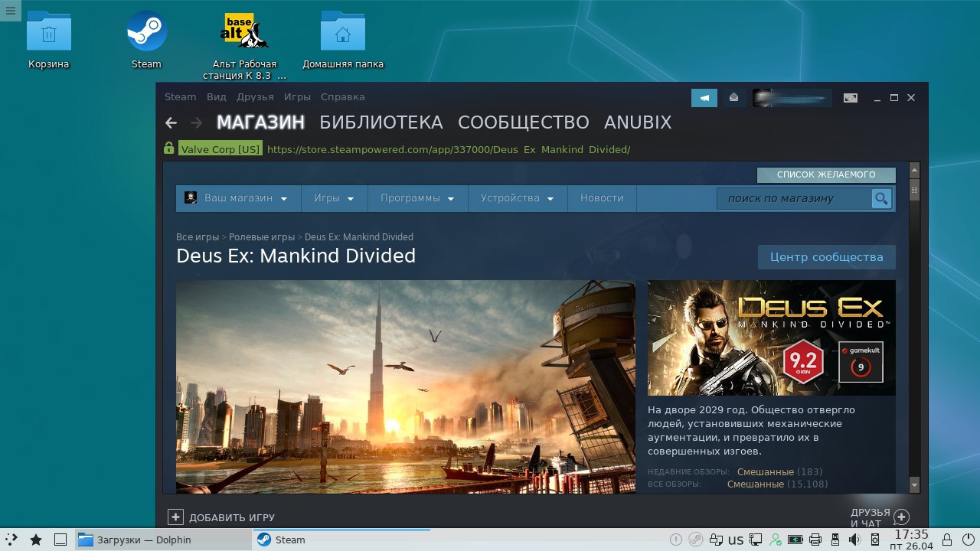
Task: Open the Справка menu
Action: [x=343, y=97]
